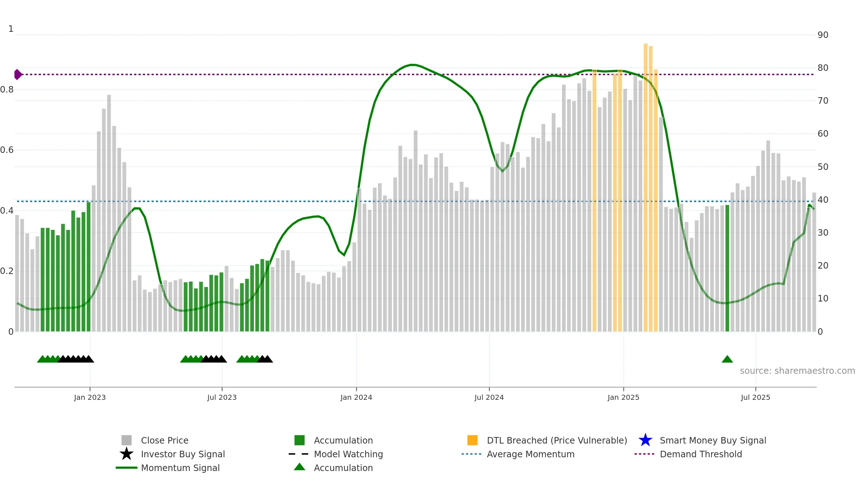Click the orange DTL Breached legend swatch
This screenshot has width=868, height=488.
pos(472,440)
